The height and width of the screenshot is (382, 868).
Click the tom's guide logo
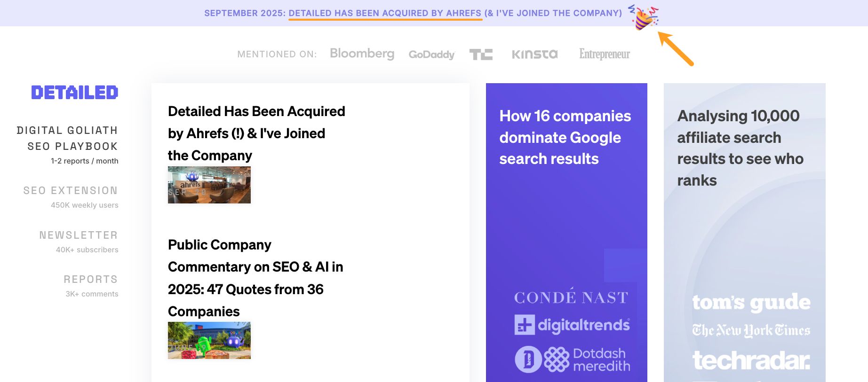[x=751, y=303]
